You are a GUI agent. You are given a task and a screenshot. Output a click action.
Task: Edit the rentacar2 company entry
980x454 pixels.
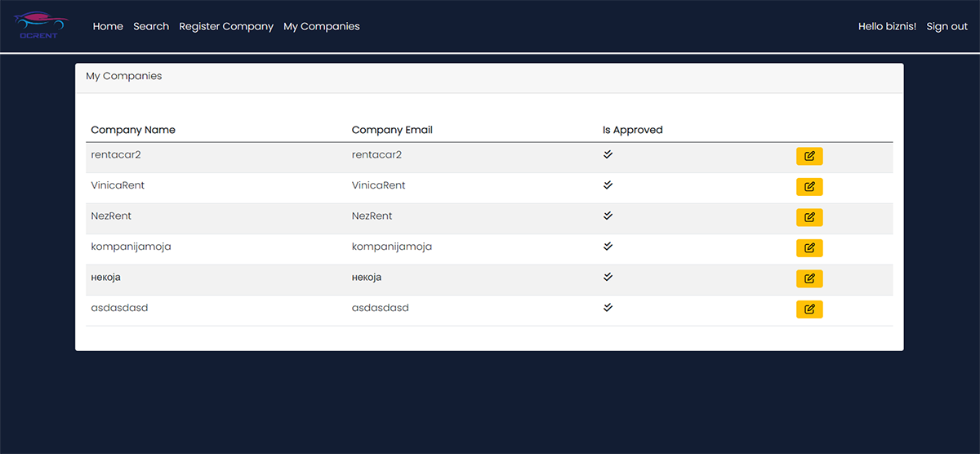pyautogui.click(x=808, y=156)
